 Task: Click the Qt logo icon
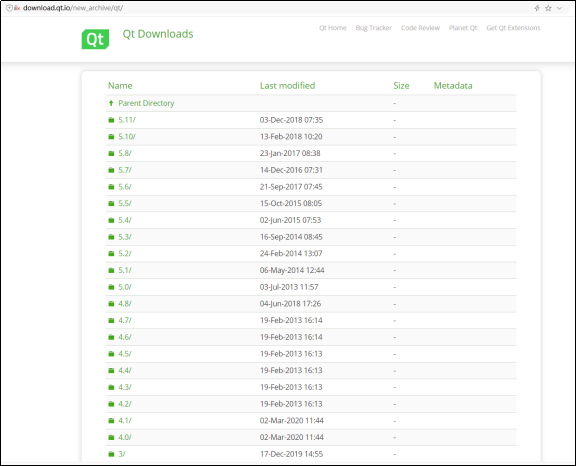click(95, 39)
